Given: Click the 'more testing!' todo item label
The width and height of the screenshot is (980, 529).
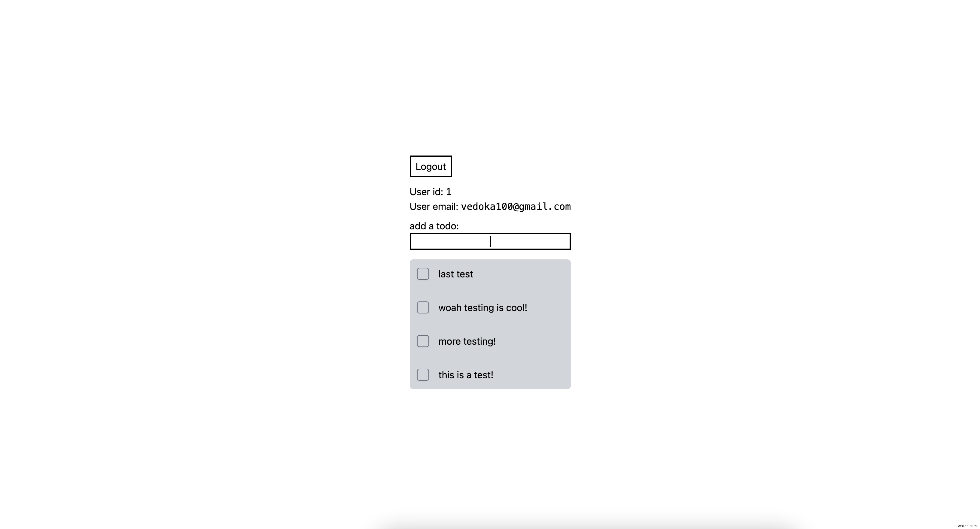Looking at the screenshot, I should pos(467,341).
